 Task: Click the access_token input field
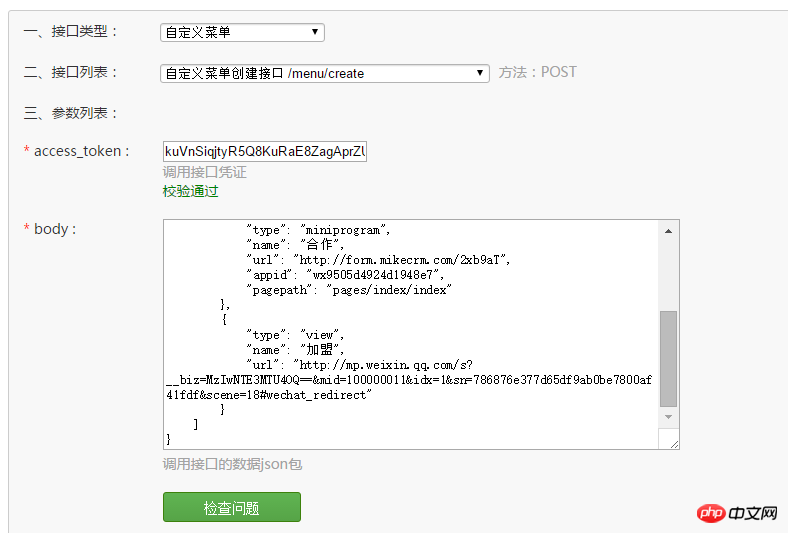pyautogui.click(x=265, y=151)
